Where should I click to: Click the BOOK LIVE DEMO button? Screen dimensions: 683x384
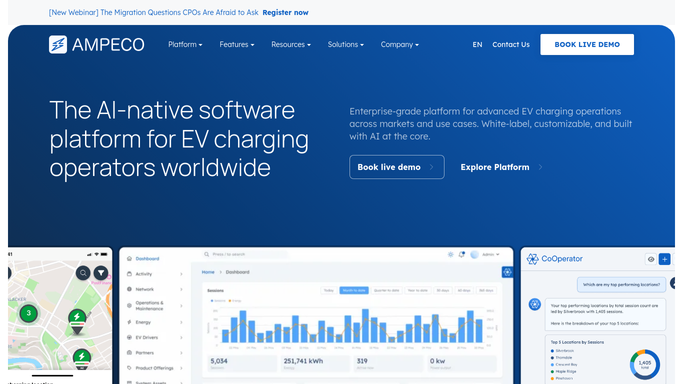[587, 44]
